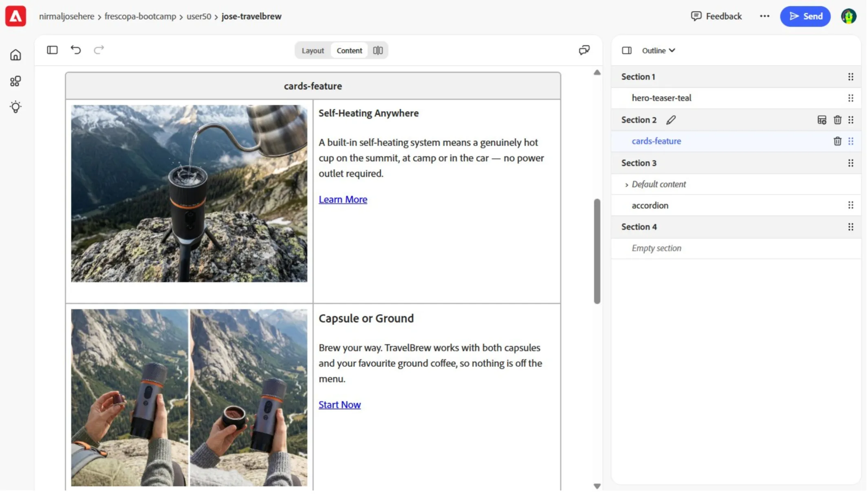Expand the Default content item
The image size is (868, 496).
[626, 185]
